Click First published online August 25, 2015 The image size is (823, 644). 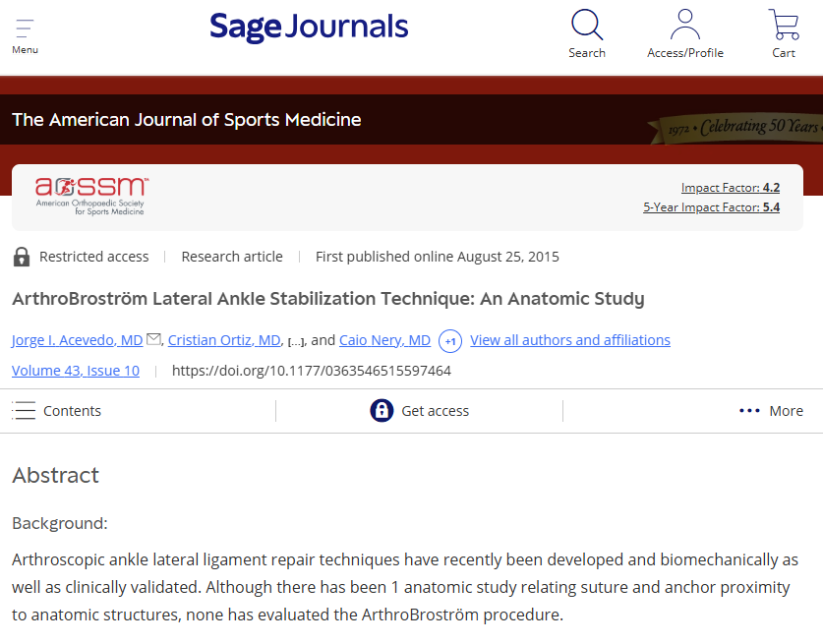coord(438,257)
